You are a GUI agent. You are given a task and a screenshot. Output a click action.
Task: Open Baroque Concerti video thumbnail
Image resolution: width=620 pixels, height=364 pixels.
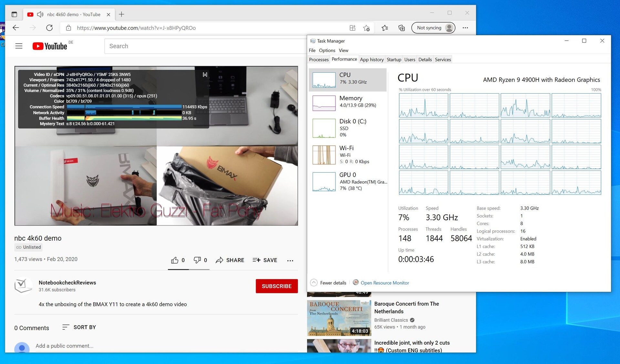click(x=339, y=318)
